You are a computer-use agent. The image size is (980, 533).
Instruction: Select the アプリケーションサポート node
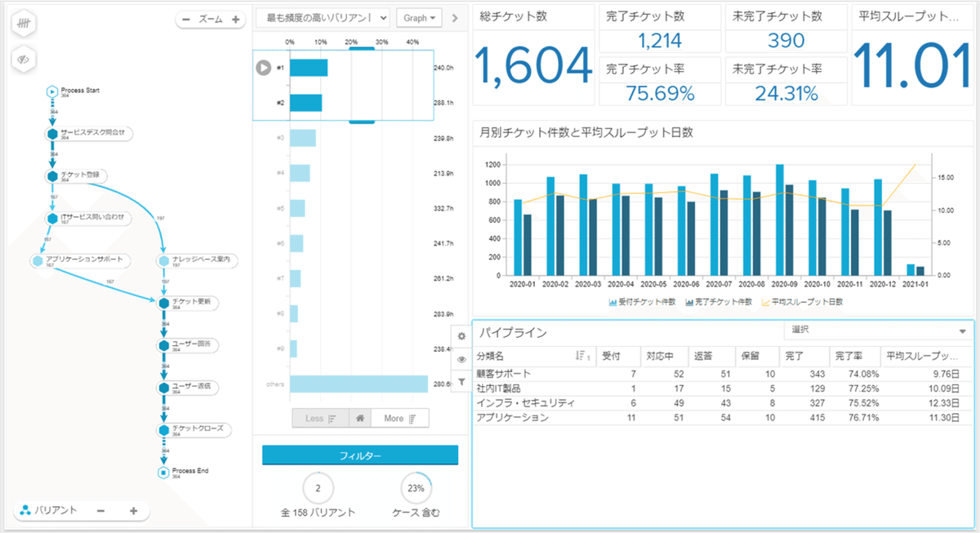tap(78, 260)
